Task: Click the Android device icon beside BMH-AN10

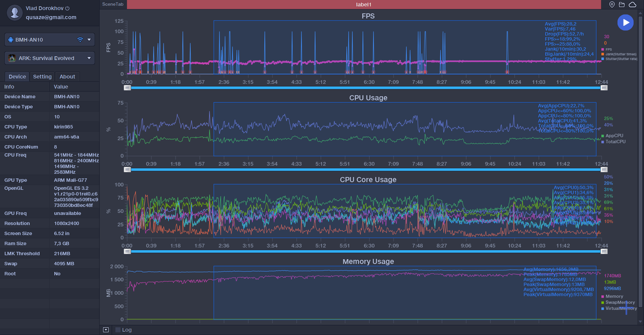Action: pyautogui.click(x=11, y=40)
